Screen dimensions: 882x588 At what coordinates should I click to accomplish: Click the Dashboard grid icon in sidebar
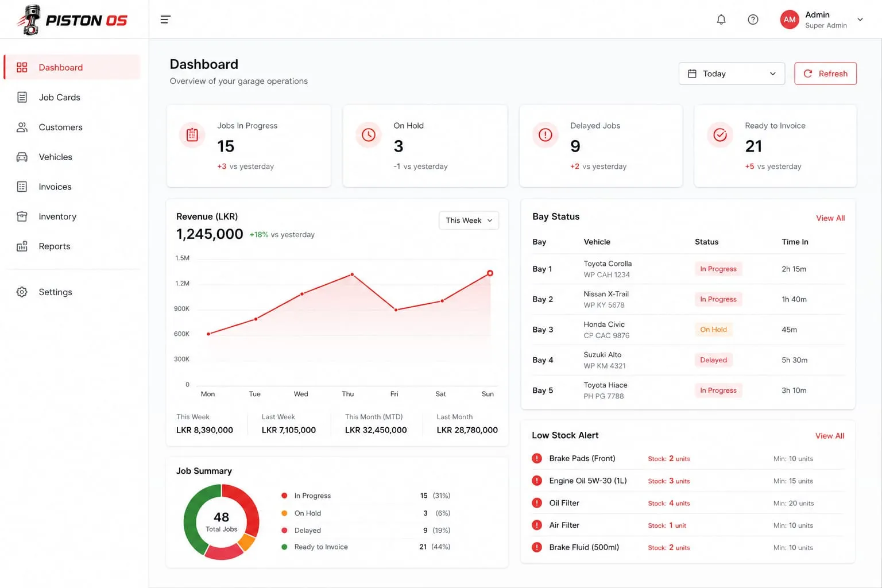coord(22,67)
